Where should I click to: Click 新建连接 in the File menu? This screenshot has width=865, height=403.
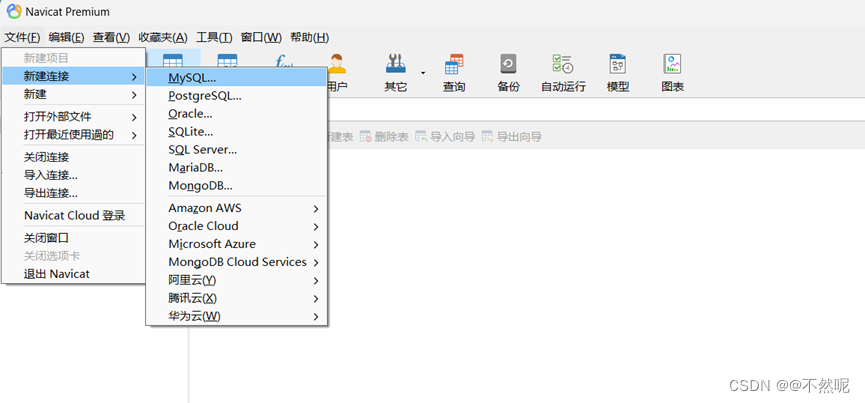click(x=74, y=77)
